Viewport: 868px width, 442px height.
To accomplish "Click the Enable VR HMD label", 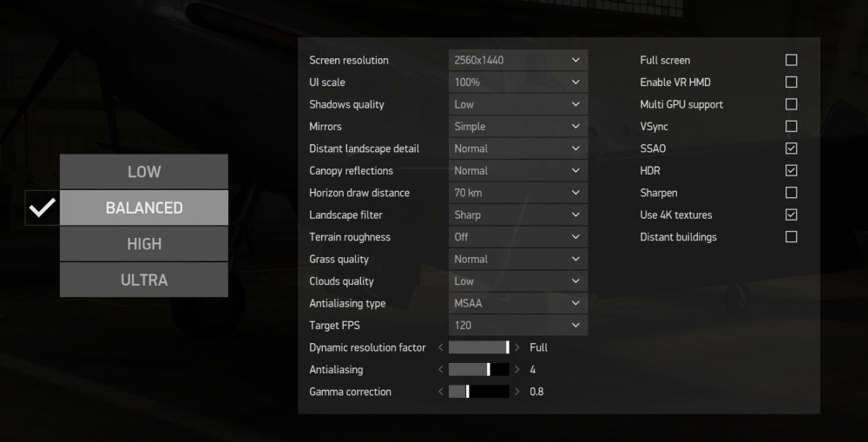I will point(675,82).
